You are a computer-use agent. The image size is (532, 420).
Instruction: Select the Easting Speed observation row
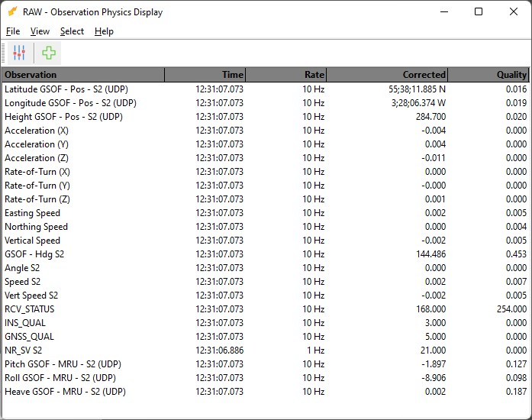32,213
